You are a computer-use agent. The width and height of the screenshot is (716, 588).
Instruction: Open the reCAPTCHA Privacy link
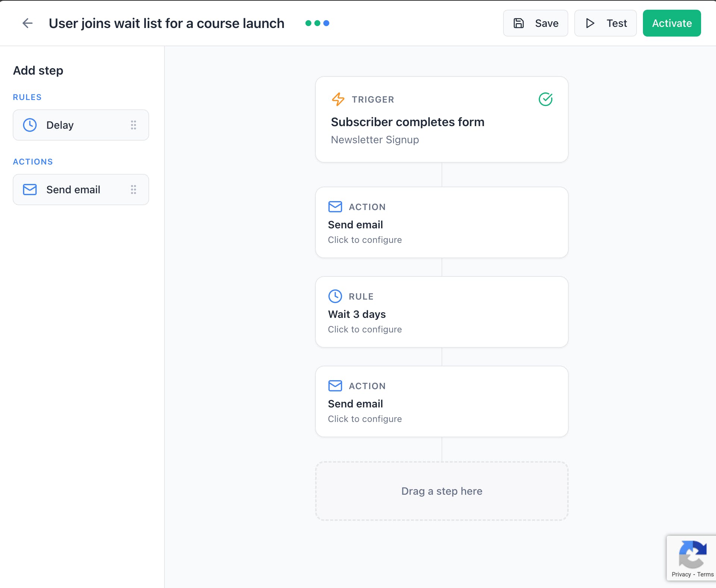(x=681, y=575)
